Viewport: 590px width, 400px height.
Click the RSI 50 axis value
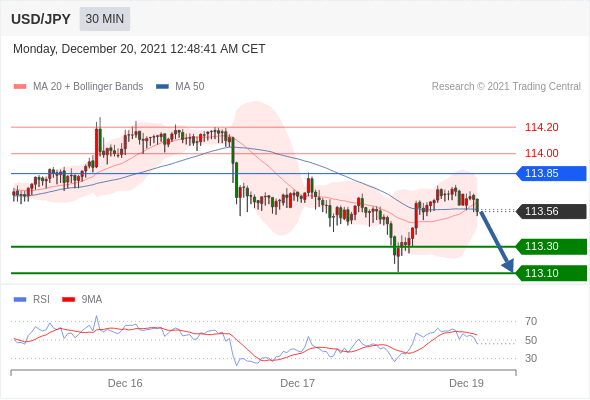tap(531, 340)
